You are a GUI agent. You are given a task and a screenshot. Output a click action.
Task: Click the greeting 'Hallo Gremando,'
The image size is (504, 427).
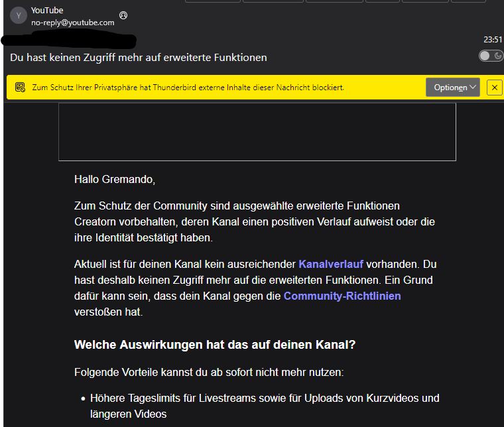point(115,179)
